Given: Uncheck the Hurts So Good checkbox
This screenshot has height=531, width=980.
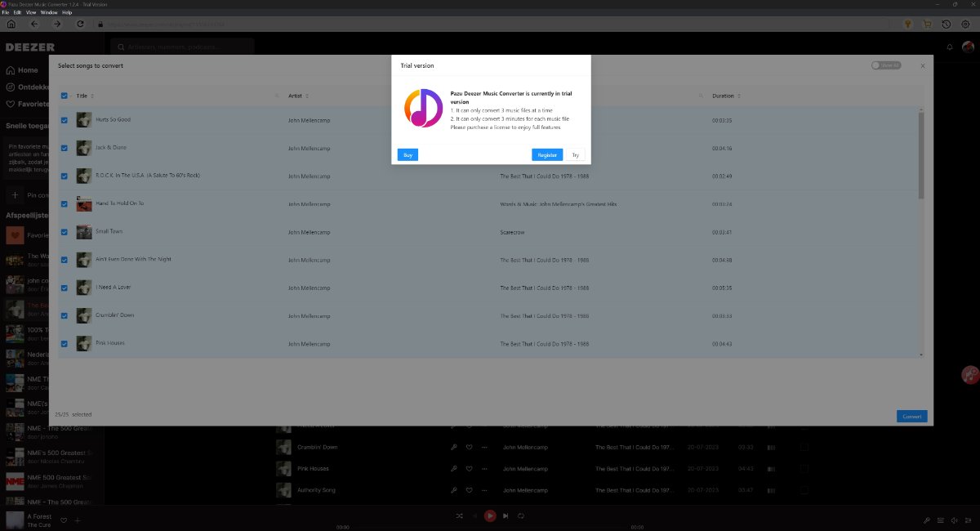Looking at the screenshot, I should click(x=65, y=120).
